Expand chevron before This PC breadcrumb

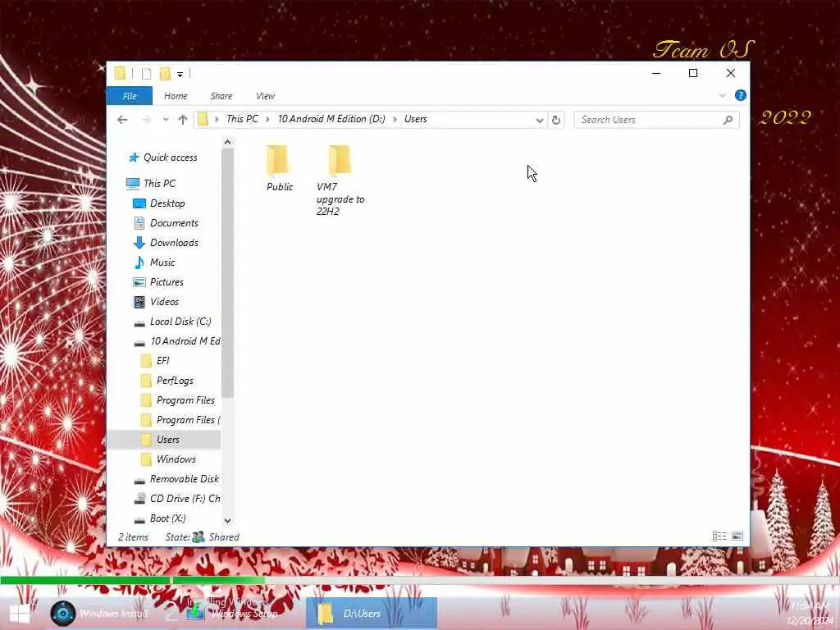(217, 120)
